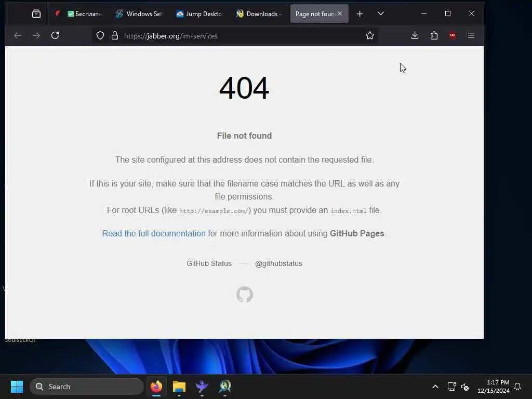Open the @githubstatus link

pyautogui.click(x=278, y=263)
